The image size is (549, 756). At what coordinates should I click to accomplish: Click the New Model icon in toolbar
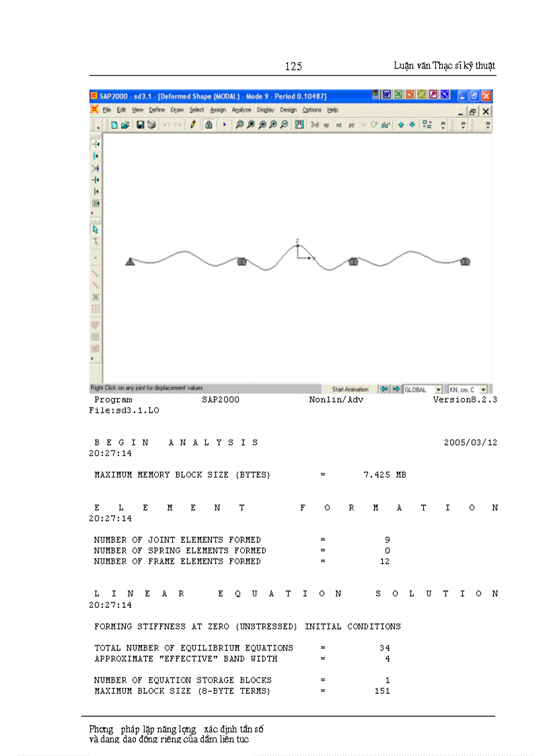point(114,125)
